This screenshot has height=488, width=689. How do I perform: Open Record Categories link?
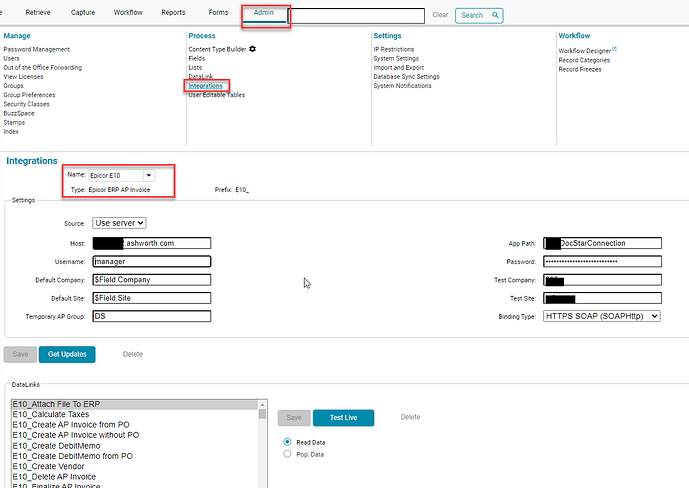(x=584, y=60)
